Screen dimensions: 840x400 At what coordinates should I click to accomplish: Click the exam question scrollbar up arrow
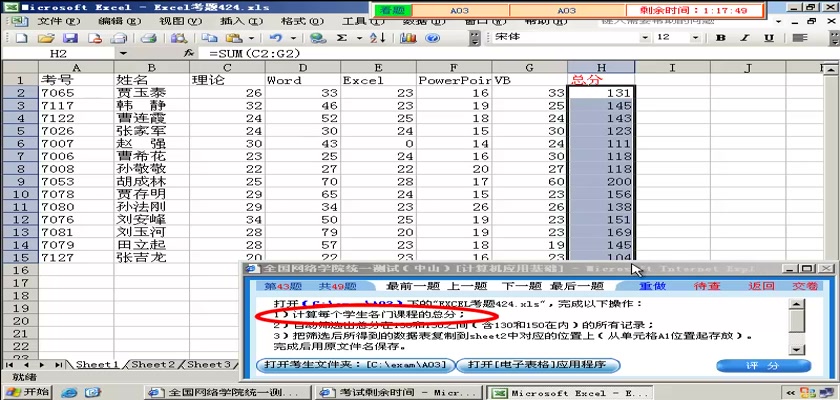tap(798, 304)
